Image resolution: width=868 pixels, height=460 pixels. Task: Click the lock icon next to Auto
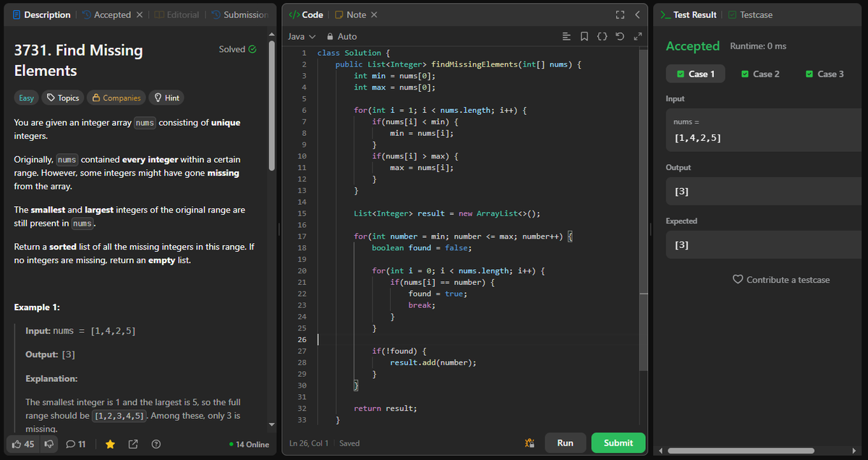click(x=330, y=36)
